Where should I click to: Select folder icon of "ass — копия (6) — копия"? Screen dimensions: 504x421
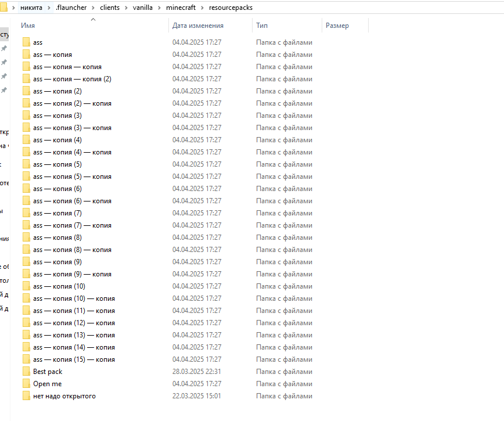tap(26, 201)
